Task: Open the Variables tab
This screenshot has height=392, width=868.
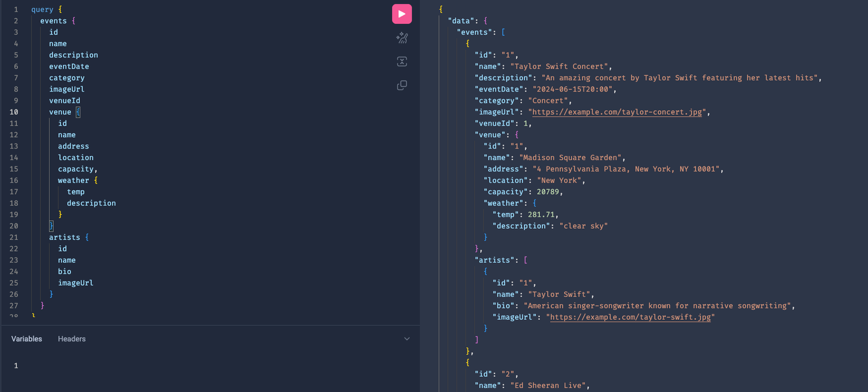Action: (27, 339)
